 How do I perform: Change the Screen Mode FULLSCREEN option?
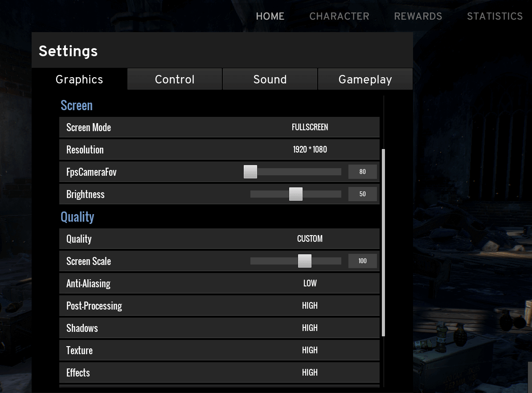pos(310,127)
